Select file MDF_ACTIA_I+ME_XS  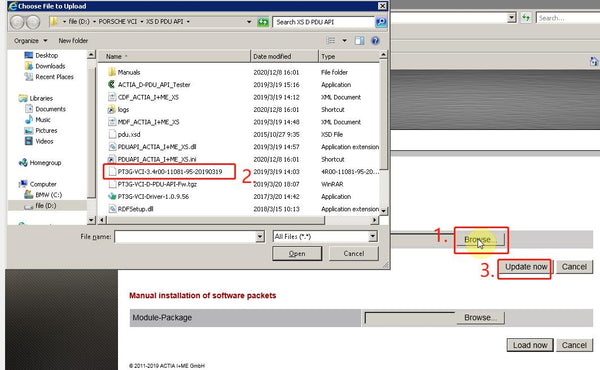(x=148, y=122)
